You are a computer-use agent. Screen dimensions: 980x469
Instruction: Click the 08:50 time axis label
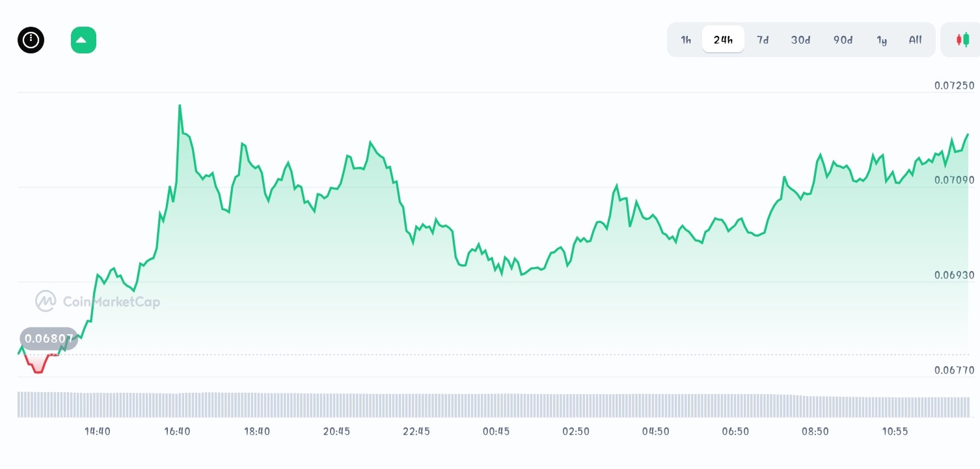tap(815, 431)
